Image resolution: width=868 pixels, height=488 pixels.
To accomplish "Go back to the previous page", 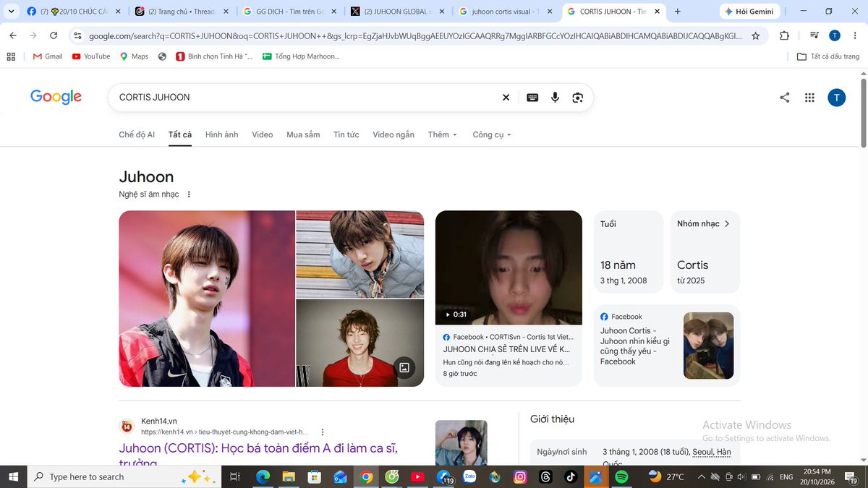I will [13, 35].
